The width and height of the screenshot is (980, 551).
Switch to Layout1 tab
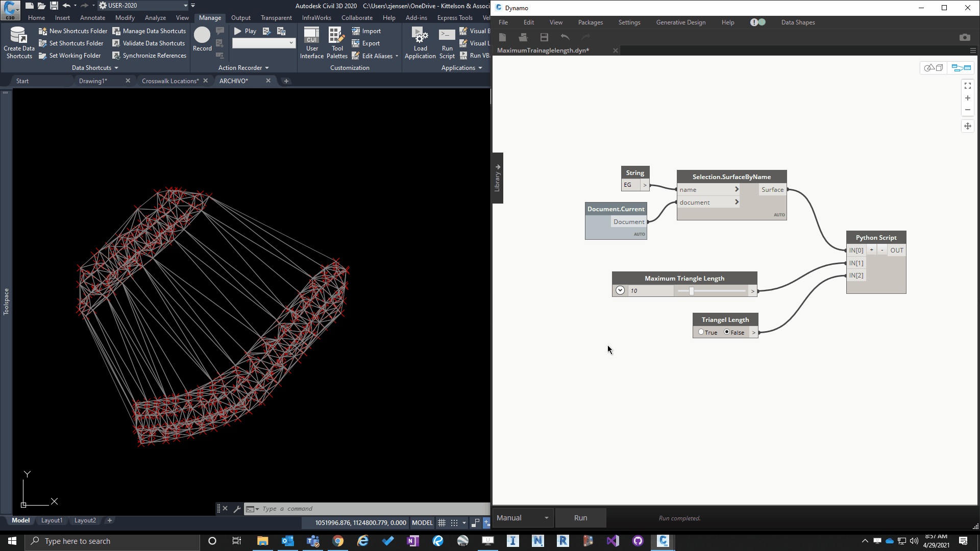coord(52,520)
